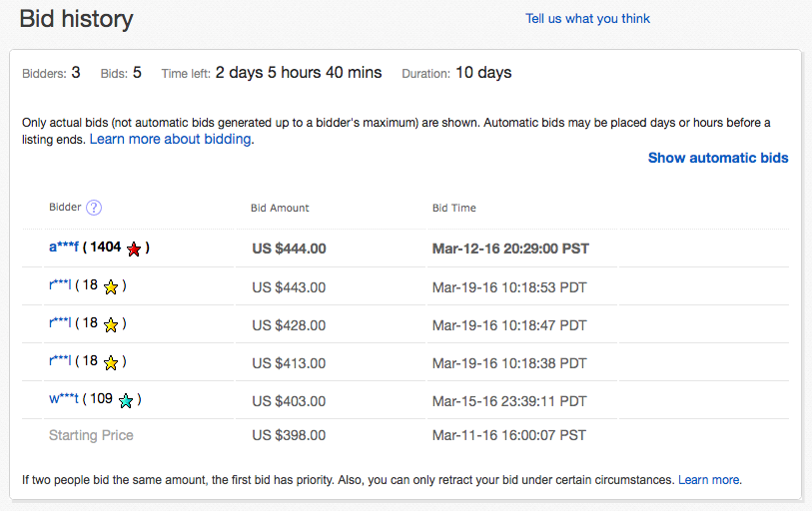Image resolution: width=812 pixels, height=511 pixels.
Task: Open the 'Tell us what you think' link
Action: tap(587, 18)
